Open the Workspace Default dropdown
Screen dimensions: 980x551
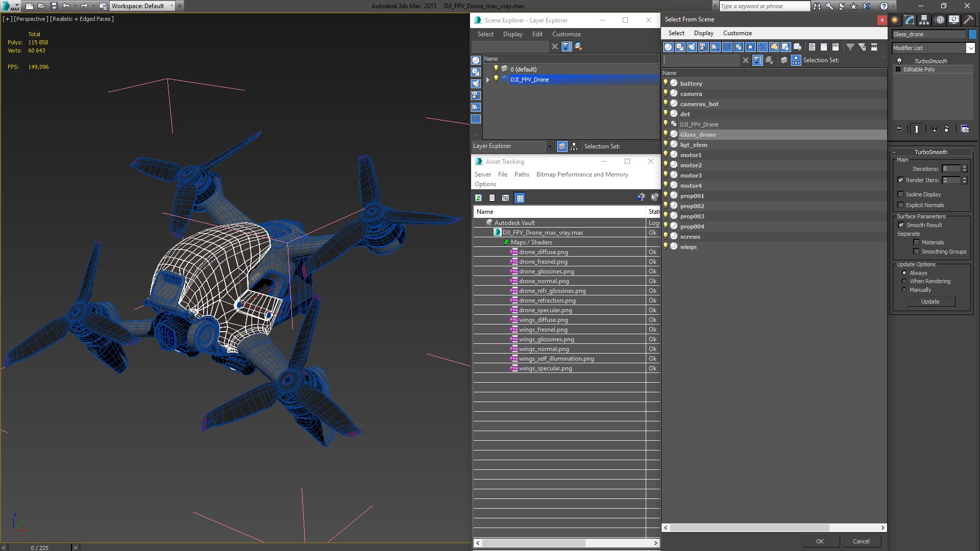[x=142, y=6]
